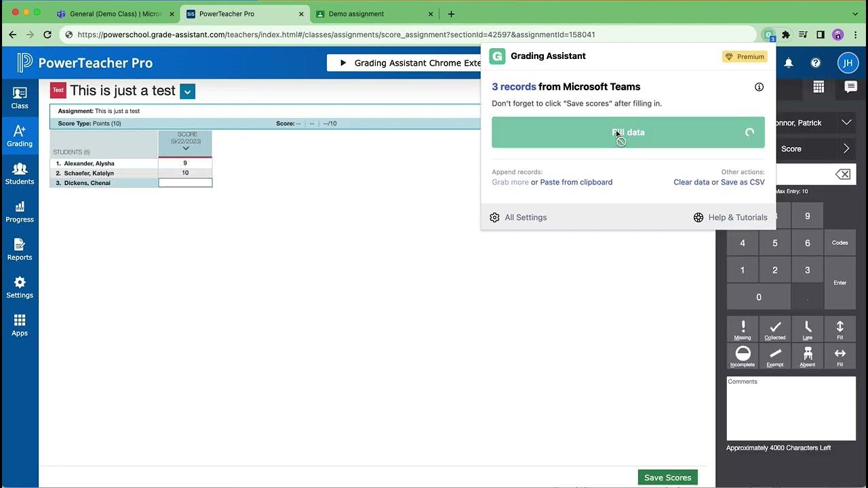The height and width of the screenshot is (488, 868).
Task: Click the Comments text box
Action: click(791, 408)
